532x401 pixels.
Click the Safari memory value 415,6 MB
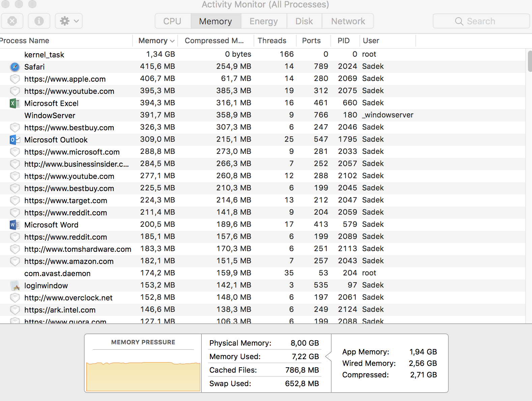tap(157, 66)
